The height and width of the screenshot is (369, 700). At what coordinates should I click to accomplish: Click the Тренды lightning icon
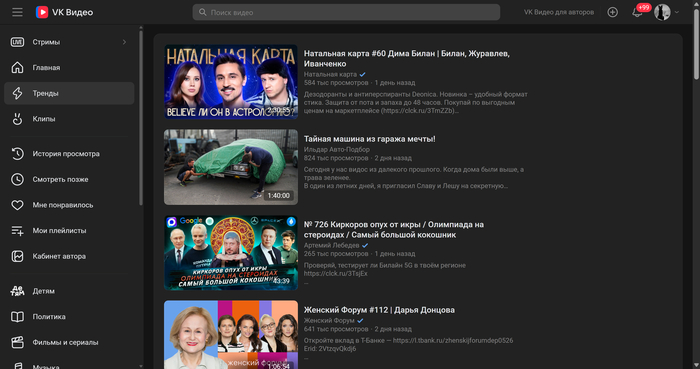(x=17, y=93)
